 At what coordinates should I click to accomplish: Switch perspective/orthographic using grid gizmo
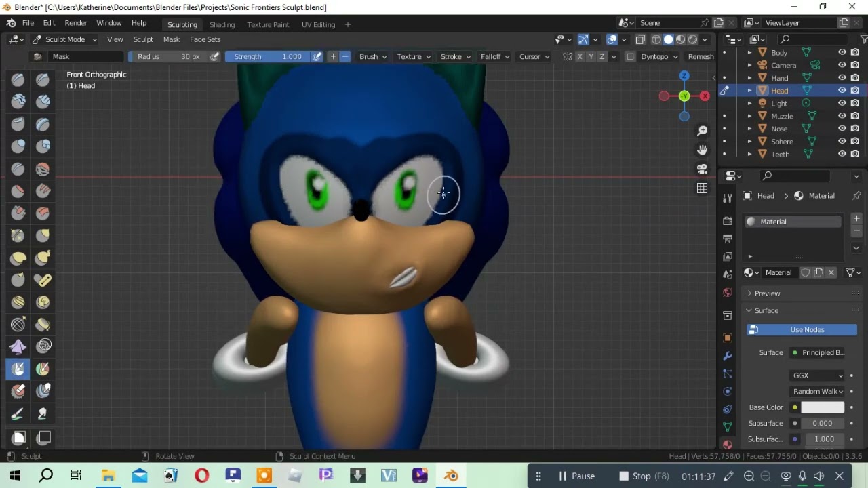click(x=703, y=188)
